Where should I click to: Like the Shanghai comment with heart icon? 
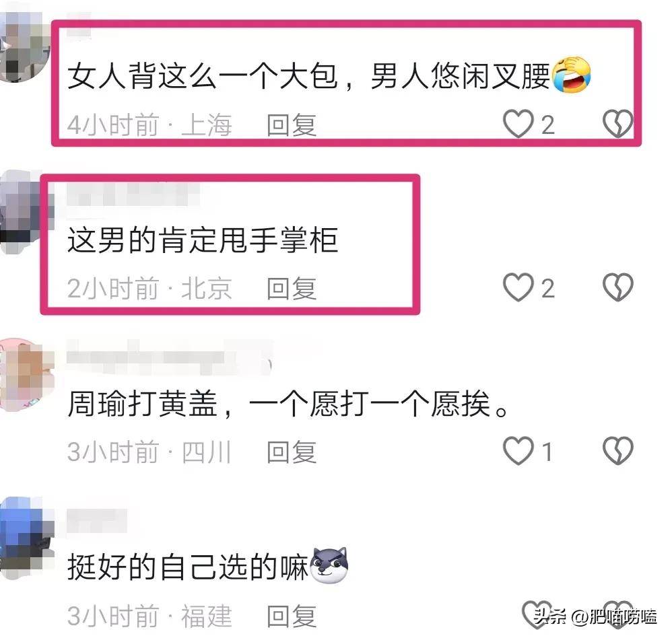[518, 124]
